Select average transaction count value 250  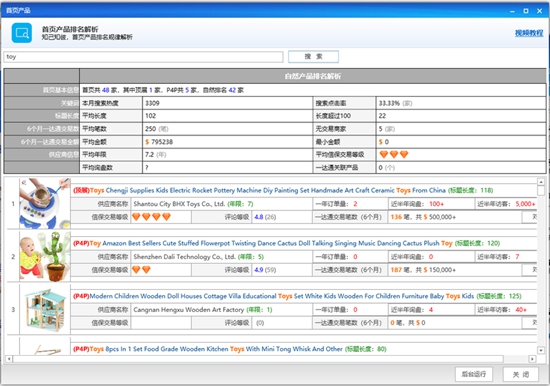pyautogui.click(x=150, y=129)
